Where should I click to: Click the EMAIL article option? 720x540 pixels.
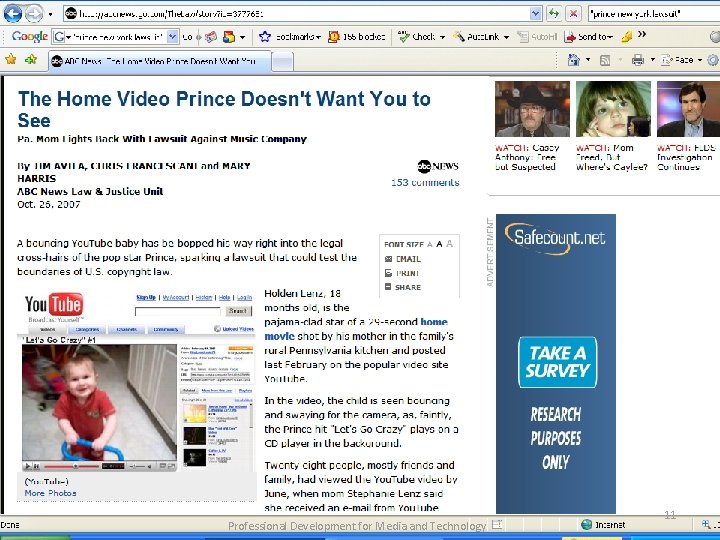click(403, 259)
